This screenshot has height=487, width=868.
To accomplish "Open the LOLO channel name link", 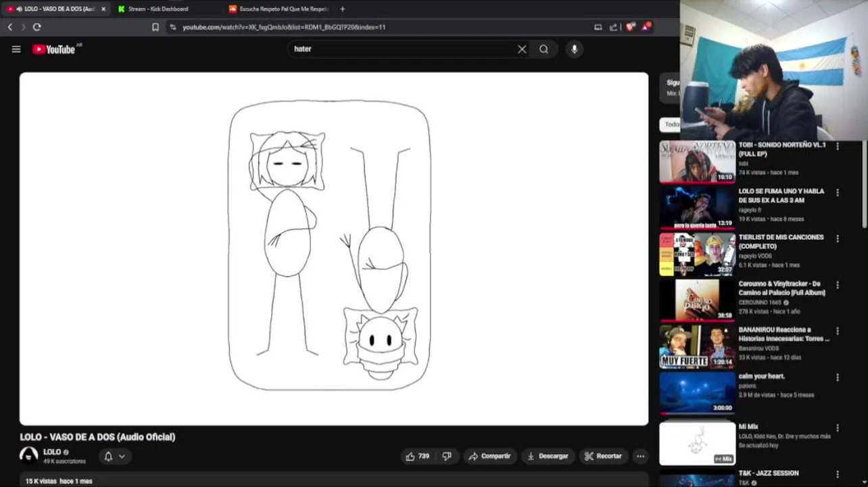I will coord(52,452).
